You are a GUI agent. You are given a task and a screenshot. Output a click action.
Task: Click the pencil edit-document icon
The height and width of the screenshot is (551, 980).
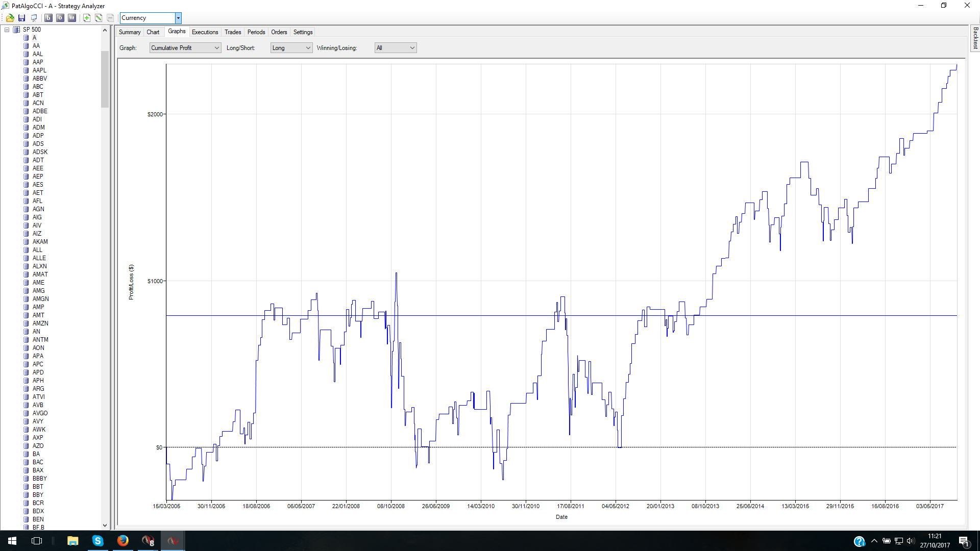coord(99,18)
